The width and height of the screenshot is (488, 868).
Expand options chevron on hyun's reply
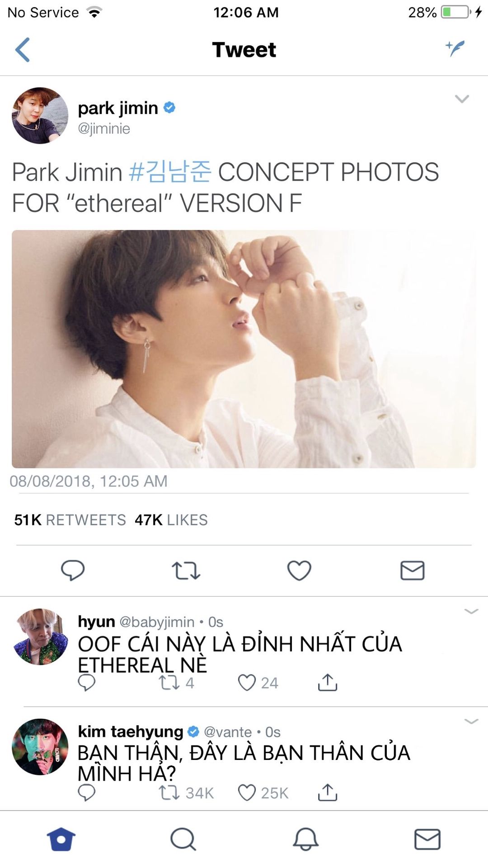pos(471,611)
